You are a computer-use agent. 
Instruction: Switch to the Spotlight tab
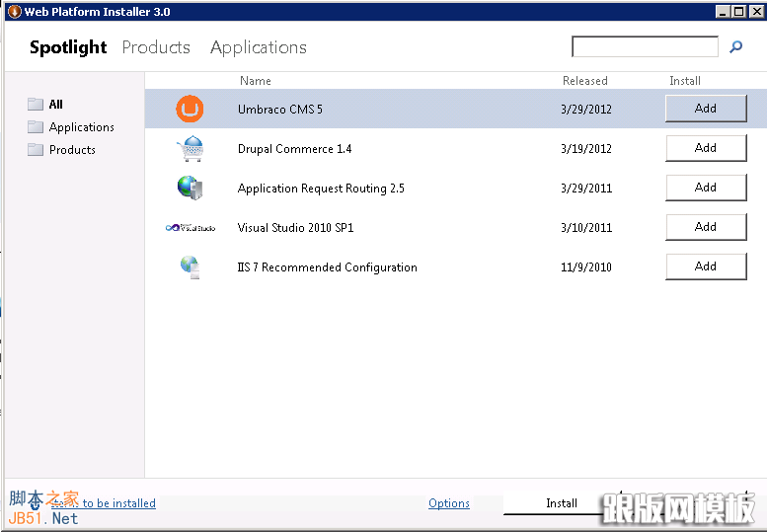point(68,47)
